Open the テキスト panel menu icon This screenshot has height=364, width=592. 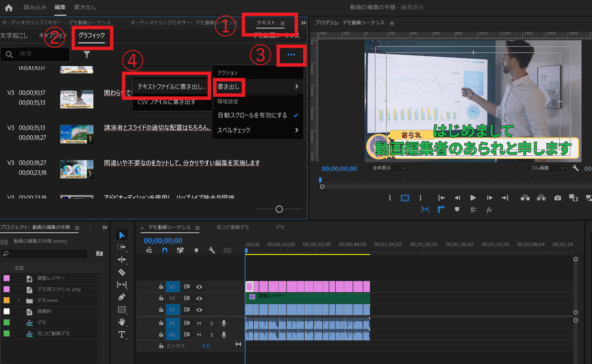(x=283, y=23)
